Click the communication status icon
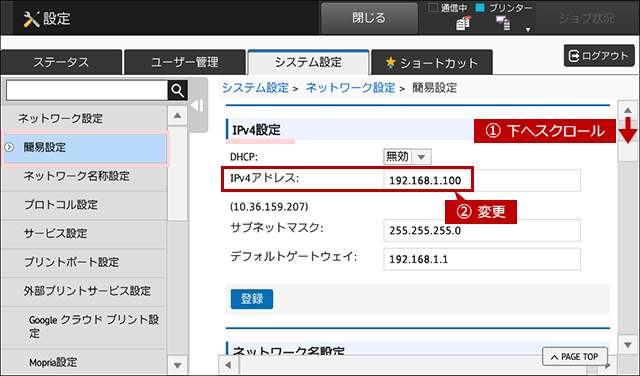The height and width of the screenshot is (376, 640). coord(463,23)
